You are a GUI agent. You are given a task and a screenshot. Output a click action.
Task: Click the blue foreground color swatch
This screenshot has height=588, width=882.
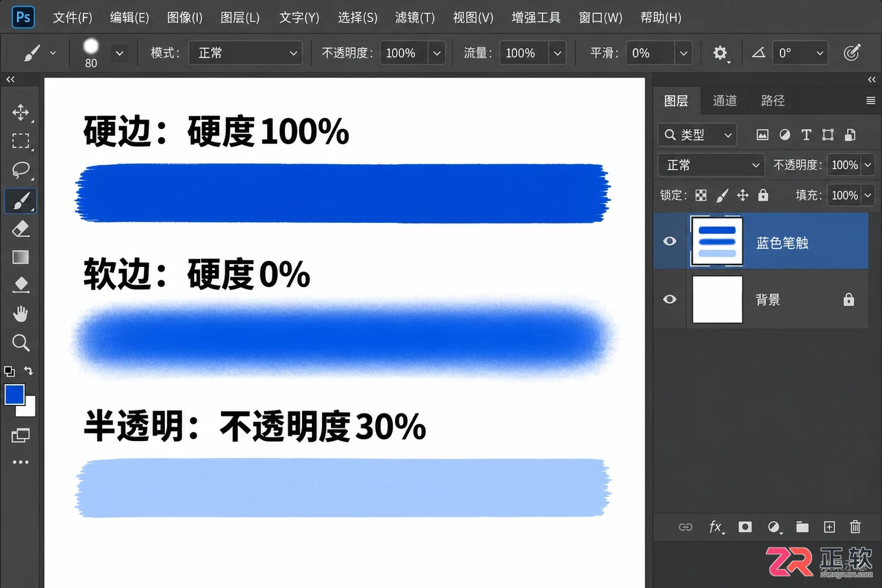[x=14, y=394]
